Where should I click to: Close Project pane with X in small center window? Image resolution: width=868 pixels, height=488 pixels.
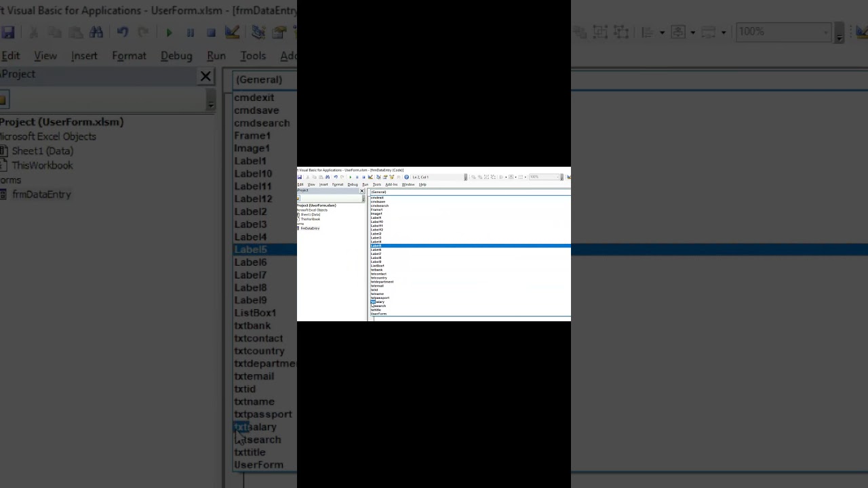coord(362,191)
